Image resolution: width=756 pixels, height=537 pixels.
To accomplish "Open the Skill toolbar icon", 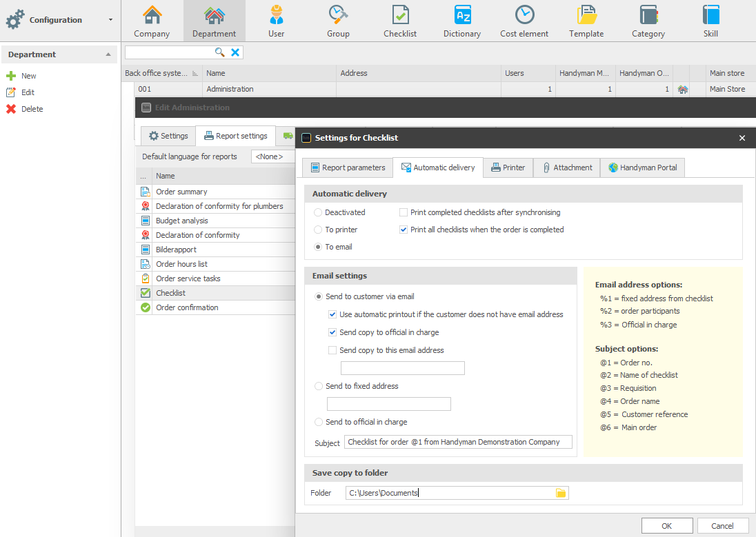I will [710, 21].
